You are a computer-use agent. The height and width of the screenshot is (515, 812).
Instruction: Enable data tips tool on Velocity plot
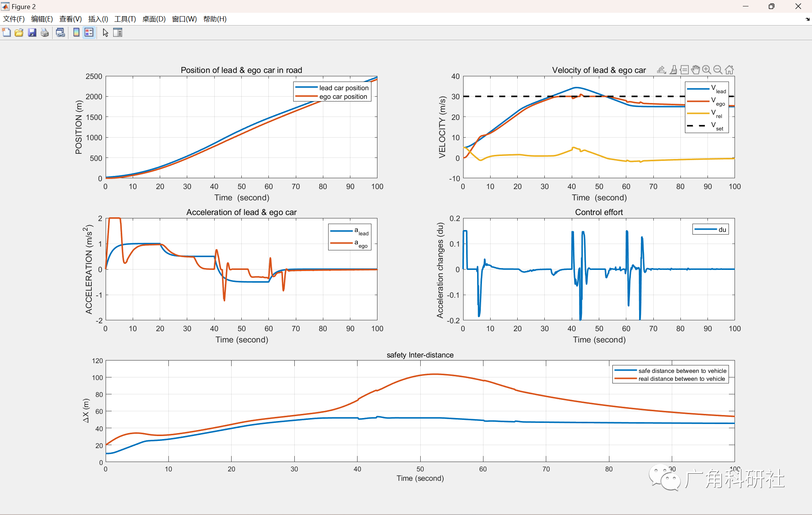point(685,70)
